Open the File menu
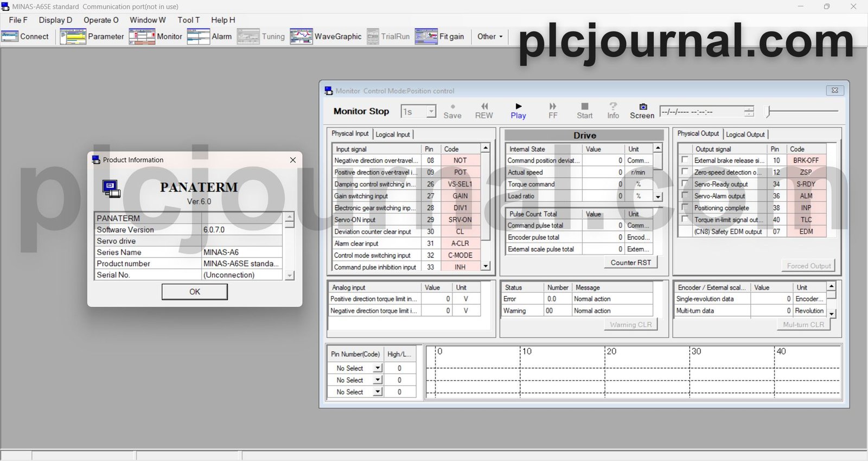Image resolution: width=868 pixels, height=461 pixels. pos(18,20)
